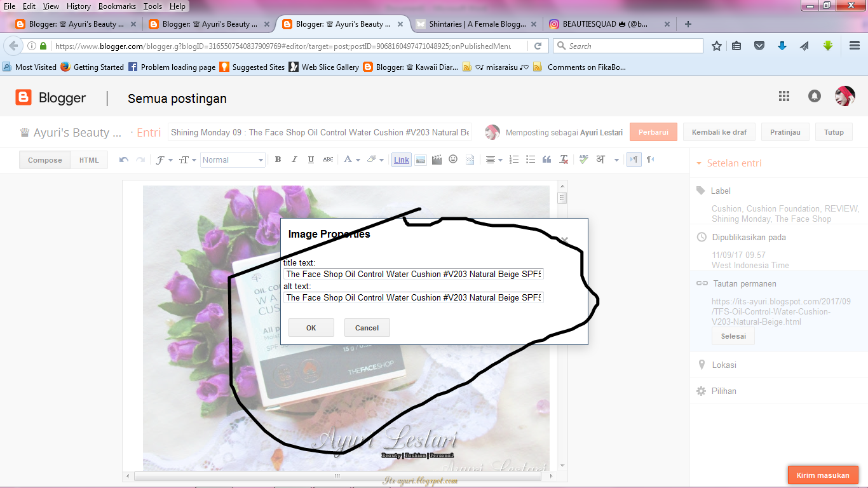Click the Insert image icon
The image size is (868, 488).
420,160
